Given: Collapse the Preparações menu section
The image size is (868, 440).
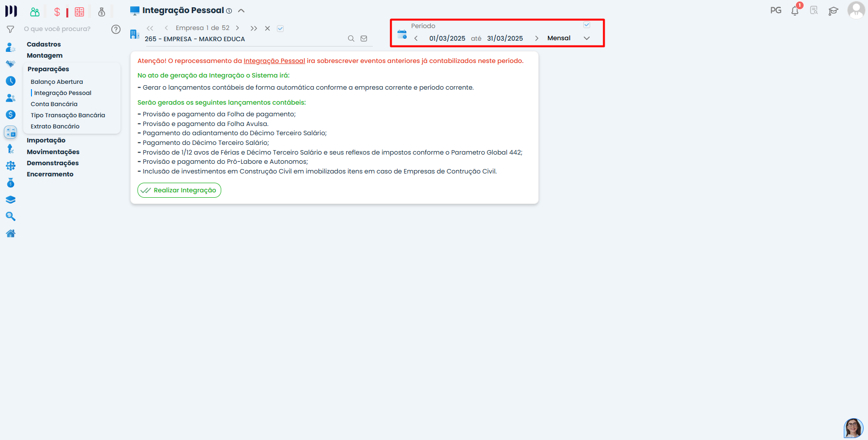Looking at the screenshot, I should 48,69.
